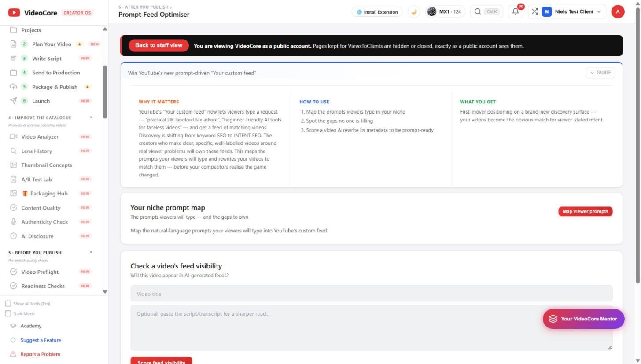Click the VideoCore logo icon
Viewport: 641px width, 364px height.
click(14, 13)
